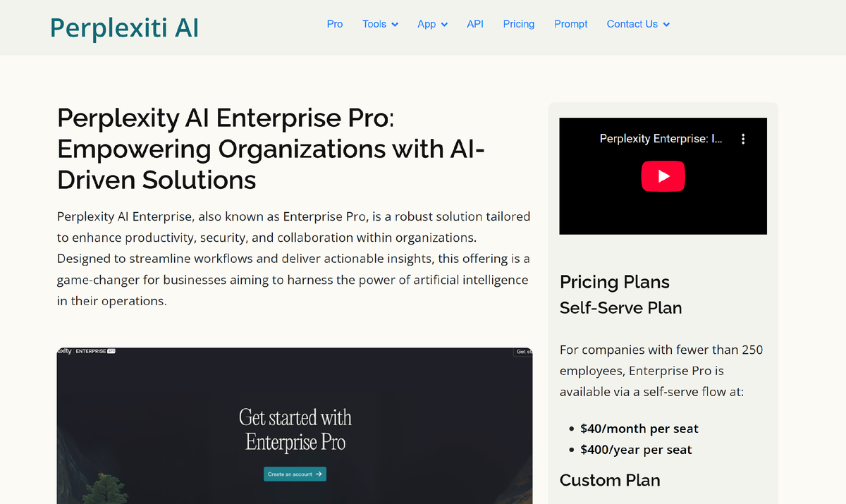Open the API nav item
The image size is (846, 504).
pos(475,24)
